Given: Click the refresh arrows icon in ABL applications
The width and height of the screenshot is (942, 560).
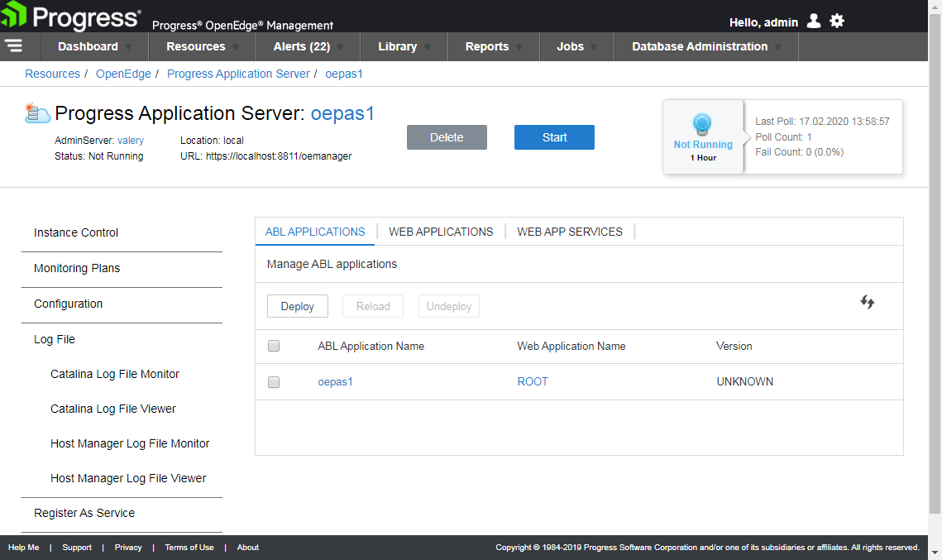Looking at the screenshot, I should [867, 302].
